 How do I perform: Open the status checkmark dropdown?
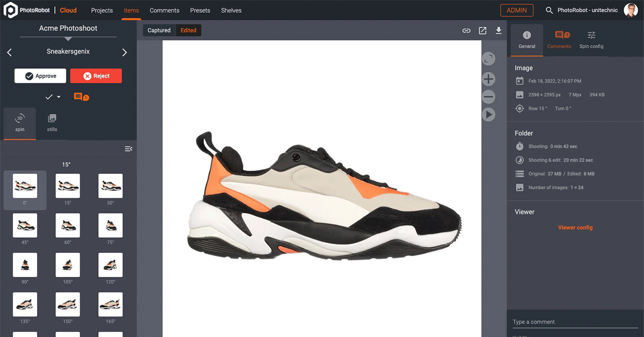(53, 97)
